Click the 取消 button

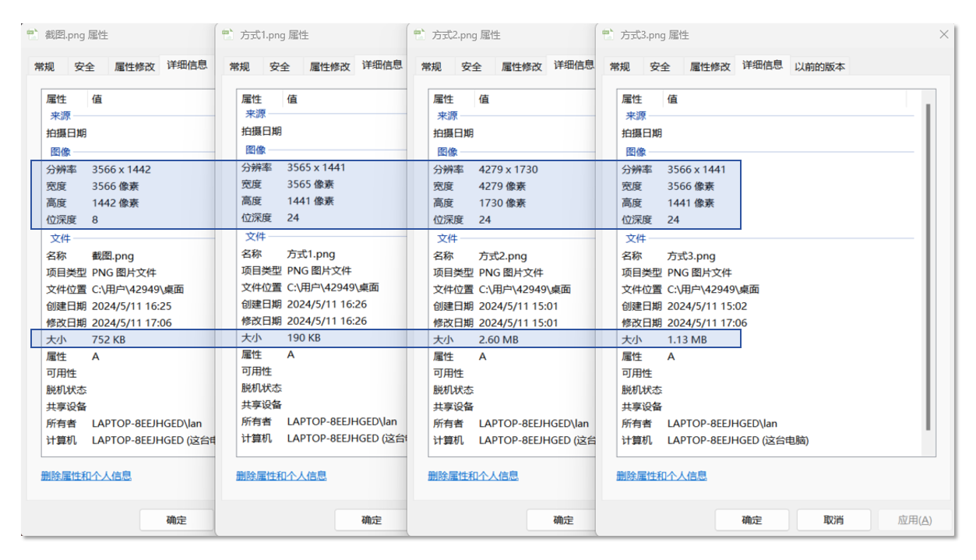coord(833,520)
